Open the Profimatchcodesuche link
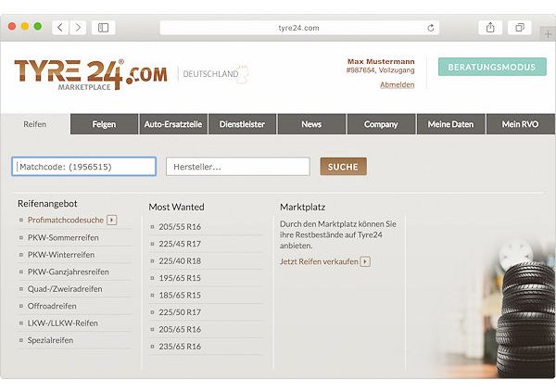This screenshot has height=392, width=556. point(66,220)
